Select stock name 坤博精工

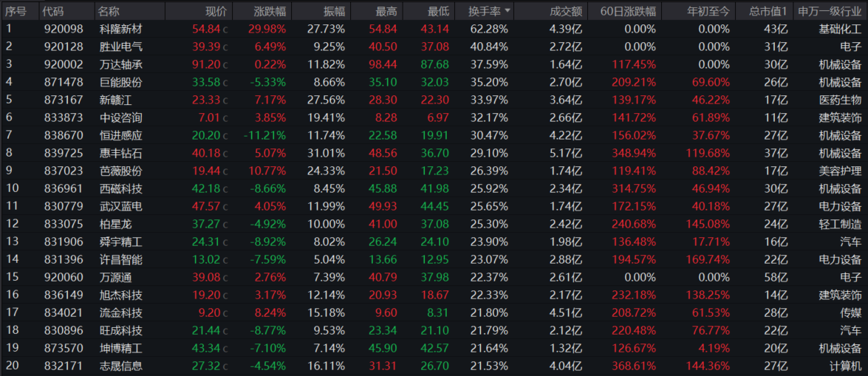pyautogui.click(x=120, y=349)
